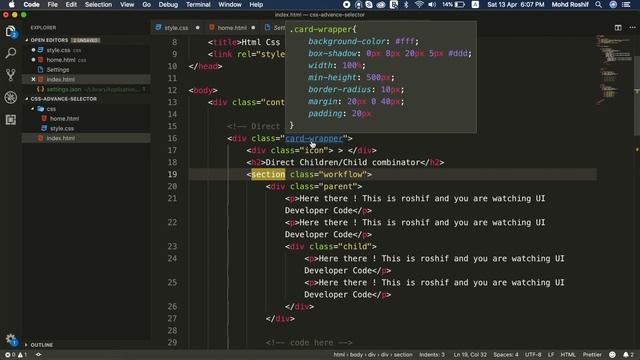
Task: Open the Selection menu
Action: [98, 4]
